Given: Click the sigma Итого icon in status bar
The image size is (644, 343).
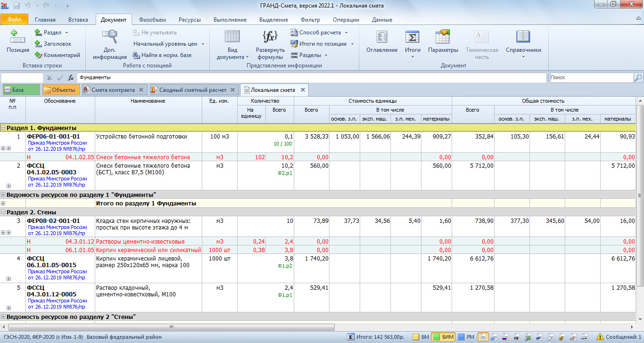Looking at the screenshot, I should click(351, 337).
